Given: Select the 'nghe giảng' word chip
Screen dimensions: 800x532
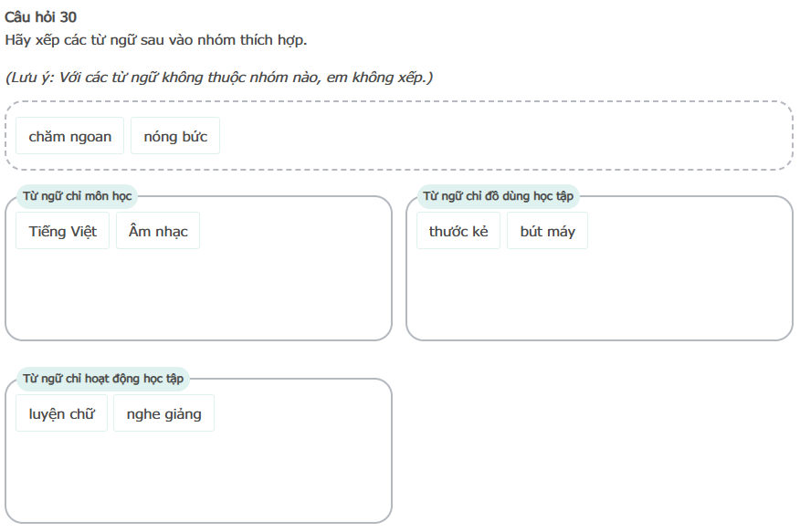Looking at the screenshot, I should pyautogui.click(x=164, y=414).
